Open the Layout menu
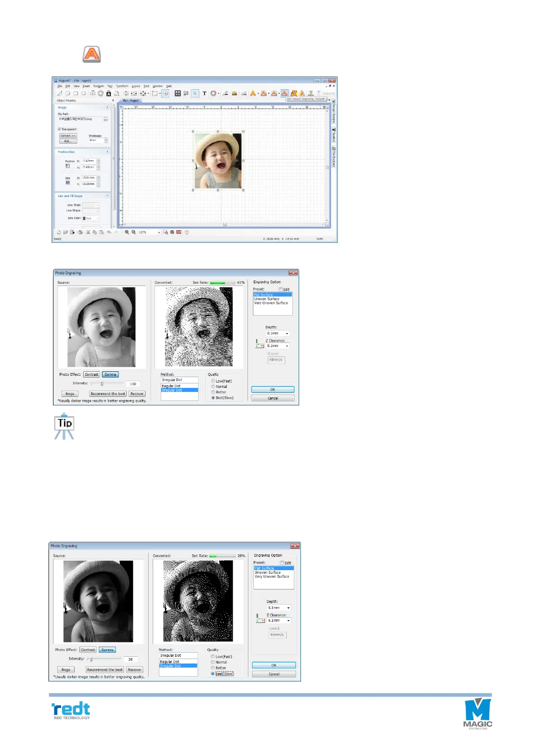The width and height of the screenshot is (535, 756). click(x=136, y=86)
